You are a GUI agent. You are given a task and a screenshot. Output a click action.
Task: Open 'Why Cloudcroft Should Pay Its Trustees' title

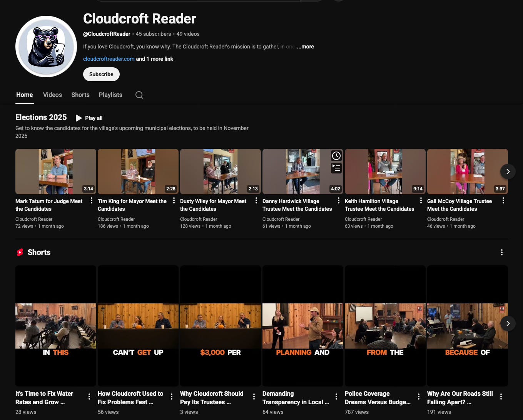tap(212, 398)
